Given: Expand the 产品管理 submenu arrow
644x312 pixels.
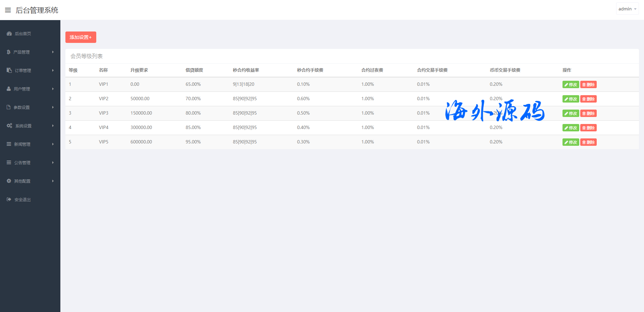Looking at the screenshot, I should point(53,52).
